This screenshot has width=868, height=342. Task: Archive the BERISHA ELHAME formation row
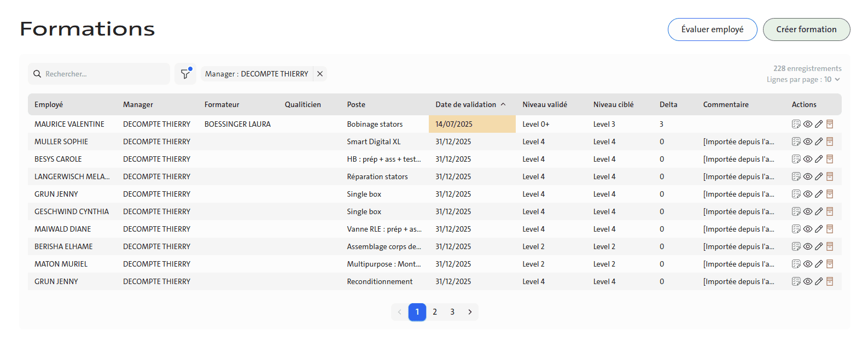[x=830, y=246]
